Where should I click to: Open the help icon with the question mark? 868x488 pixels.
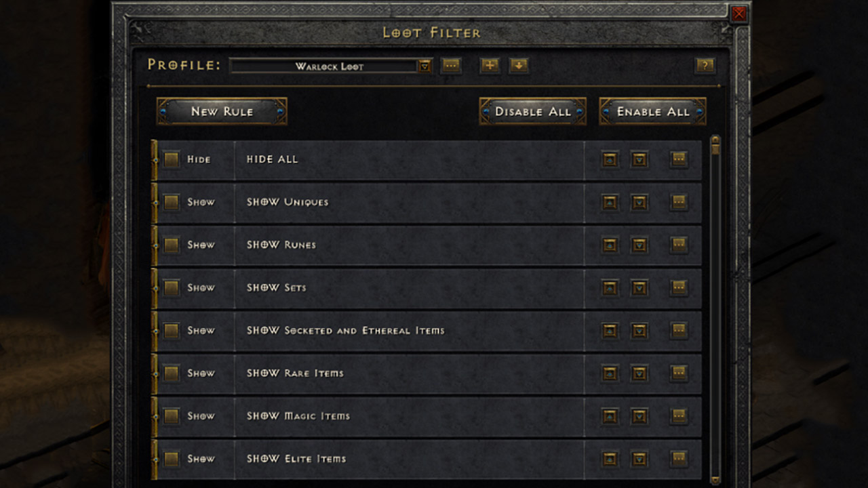point(706,66)
